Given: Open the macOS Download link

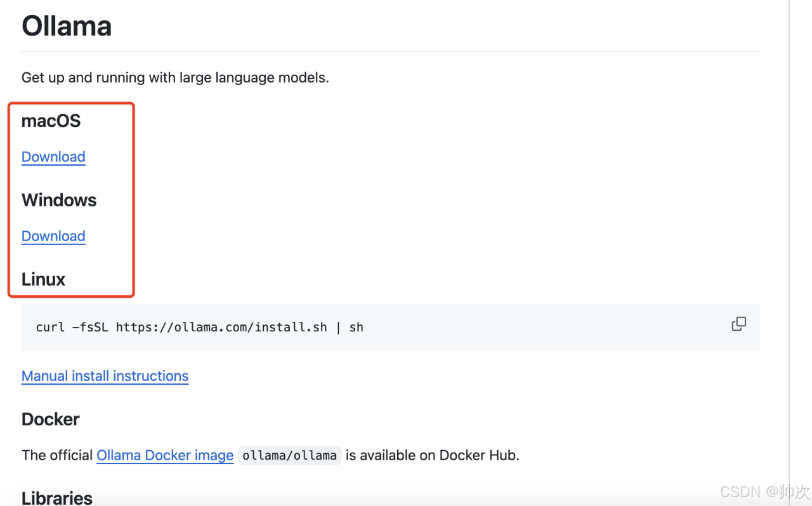Looking at the screenshot, I should coord(53,157).
